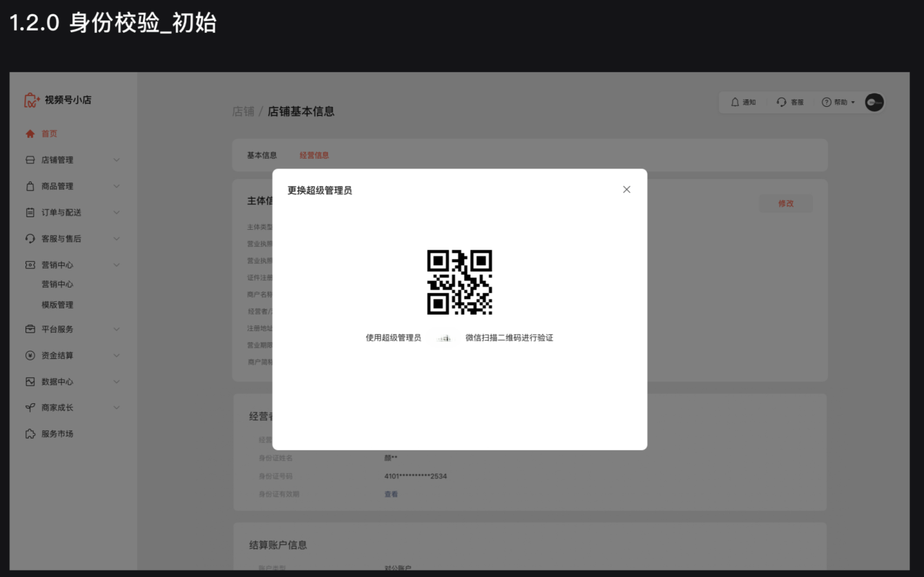Expand the 订单与配送 chevron
The width and height of the screenshot is (924, 577).
(117, 213)
